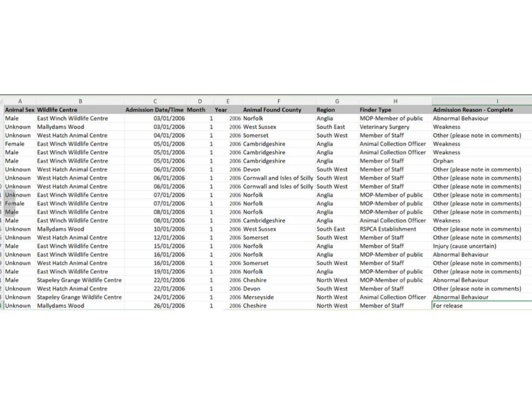Viewport: 532px width, 399px height.
Task: Select 'Stapeley Grange Wildlife Centre' in Merseyside row
Action: (80, 297)
